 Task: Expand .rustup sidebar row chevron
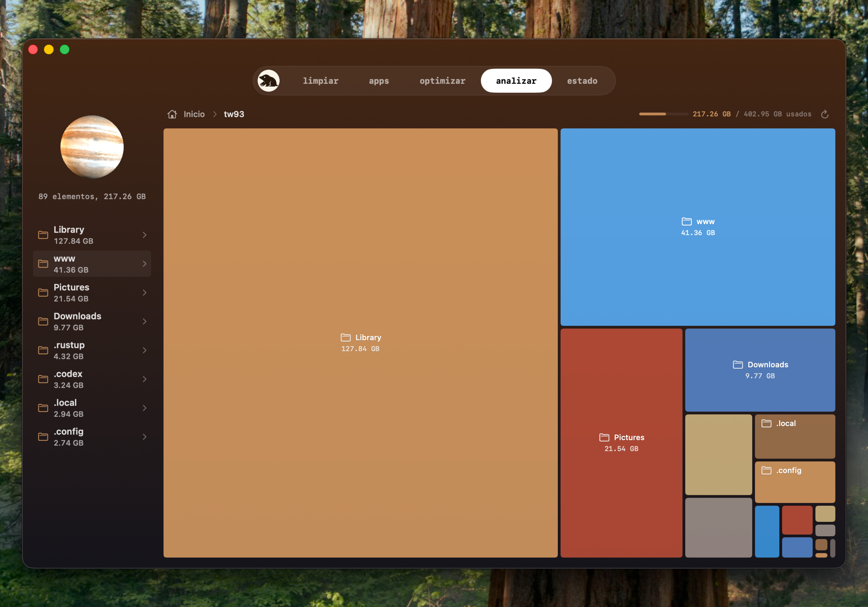coord(144,350)
